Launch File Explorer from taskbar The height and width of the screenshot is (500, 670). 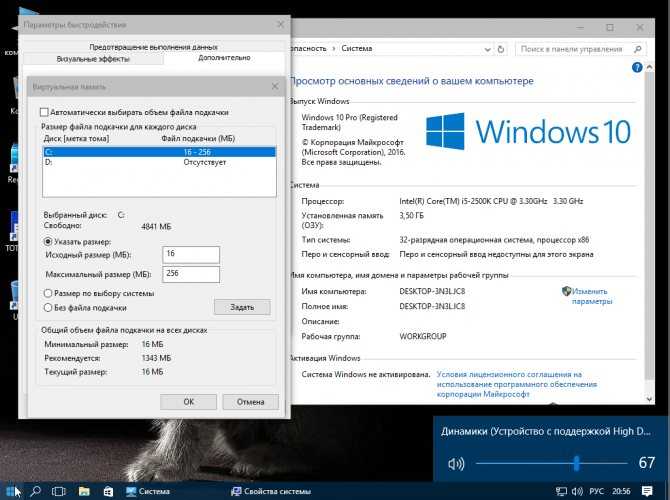(84, 491)
